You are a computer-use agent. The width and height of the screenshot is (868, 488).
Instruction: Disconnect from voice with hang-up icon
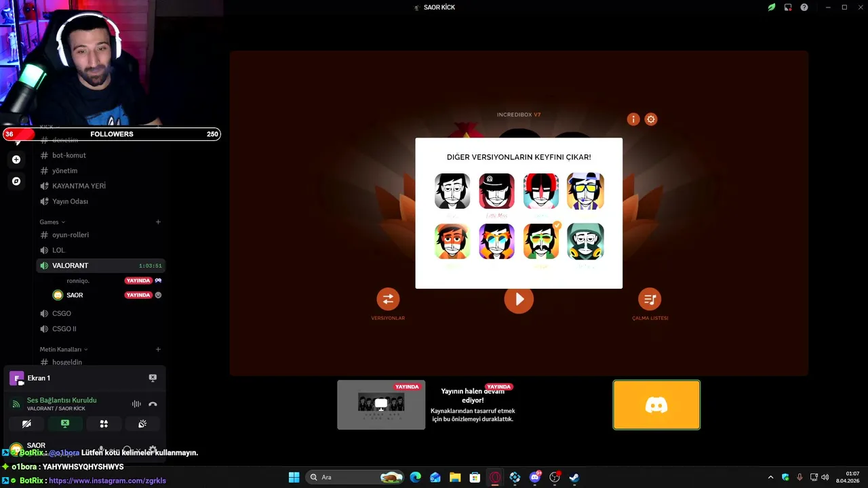(153, 404)
